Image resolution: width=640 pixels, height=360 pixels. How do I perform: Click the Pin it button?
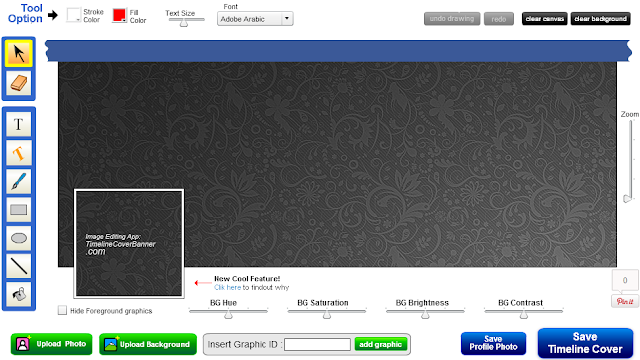pyautogui.click(x=625, y=302)
